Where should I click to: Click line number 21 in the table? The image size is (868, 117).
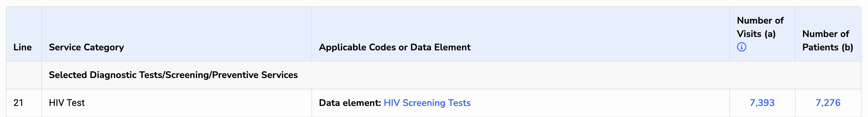(x=19, y=103)
